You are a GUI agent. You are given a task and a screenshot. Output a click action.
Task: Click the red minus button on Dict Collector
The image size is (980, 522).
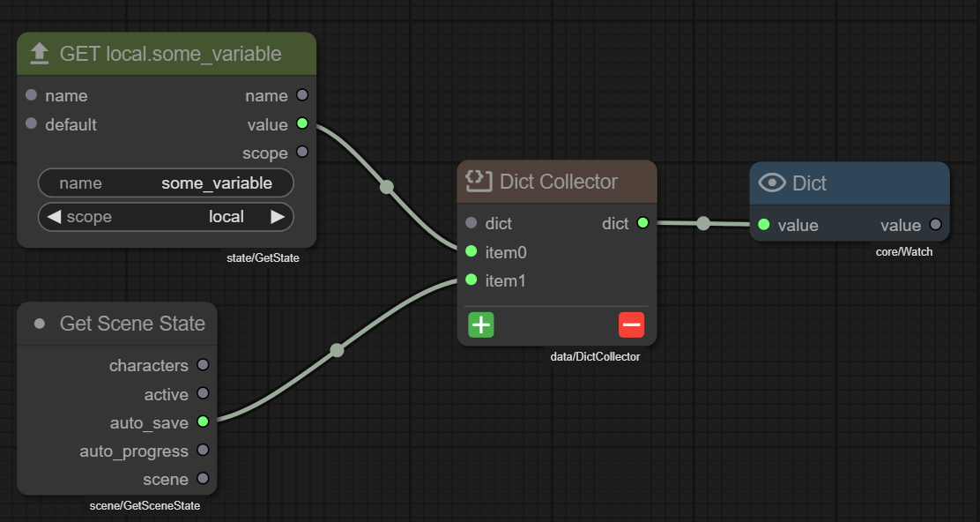[x=631, y=325]
